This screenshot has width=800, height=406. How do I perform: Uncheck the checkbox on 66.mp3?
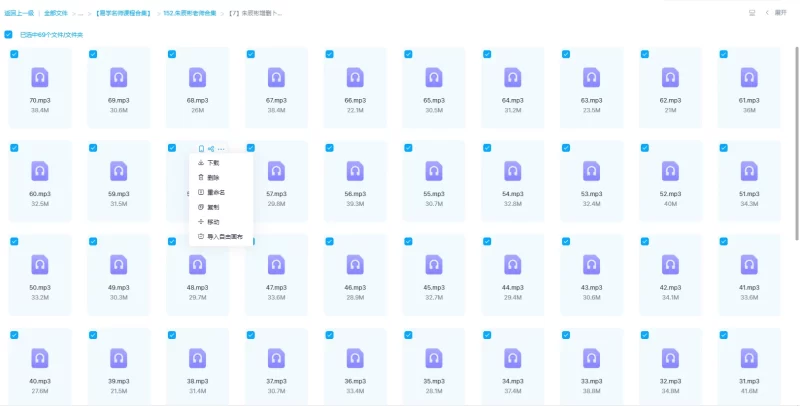329,54
